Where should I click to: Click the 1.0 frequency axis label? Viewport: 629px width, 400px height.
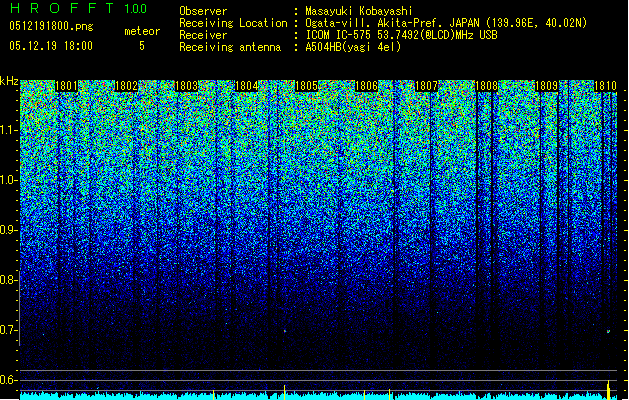pyautogui.click(x=9, y=180)
